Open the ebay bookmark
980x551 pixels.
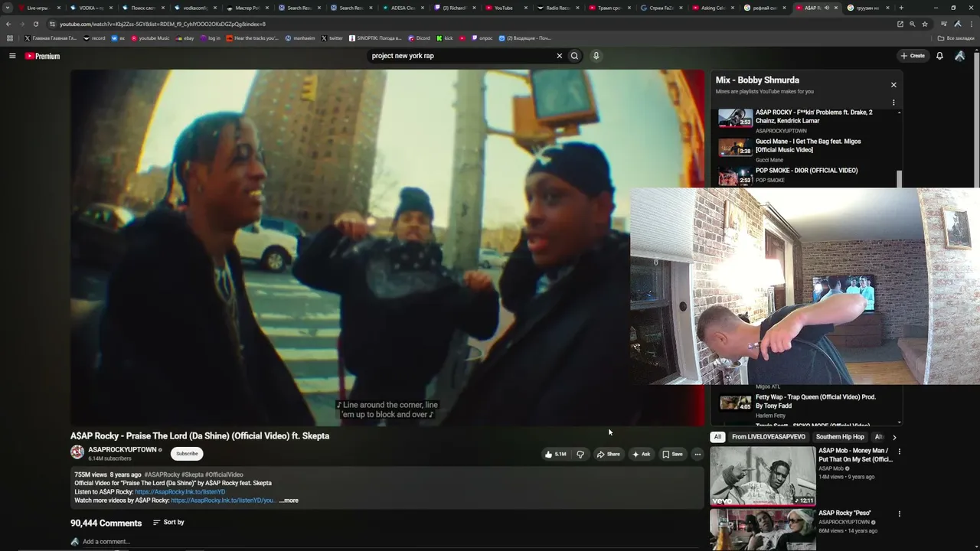point(184,38)
